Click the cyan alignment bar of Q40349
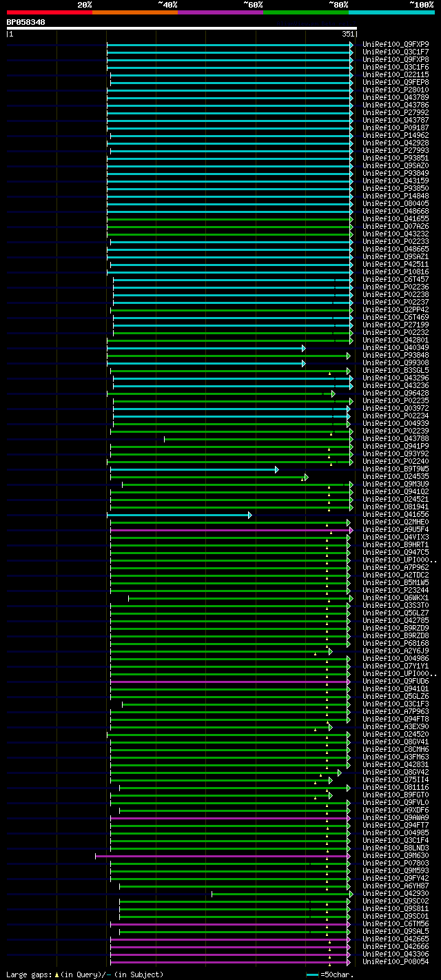Screen dimensions: 441x980 tap(205, 348)
